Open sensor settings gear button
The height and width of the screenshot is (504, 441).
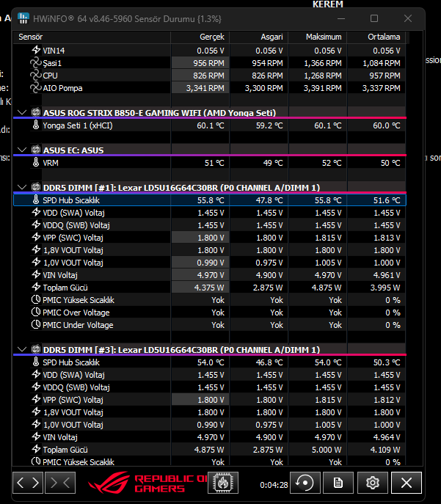(x=373, y=483)
